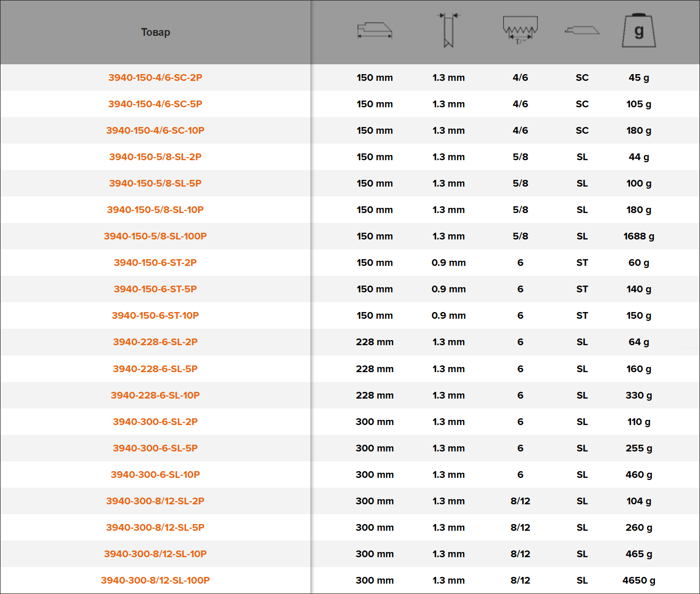Select the 255 g weight cell
The width and height of the screenshot is (700, 594).
click(x=639, y=448)
